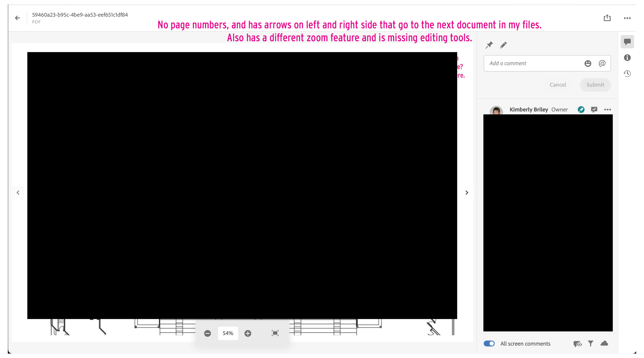Open the top-right more options menu
This screenshot has height=358, width=644.
[627, 18]
